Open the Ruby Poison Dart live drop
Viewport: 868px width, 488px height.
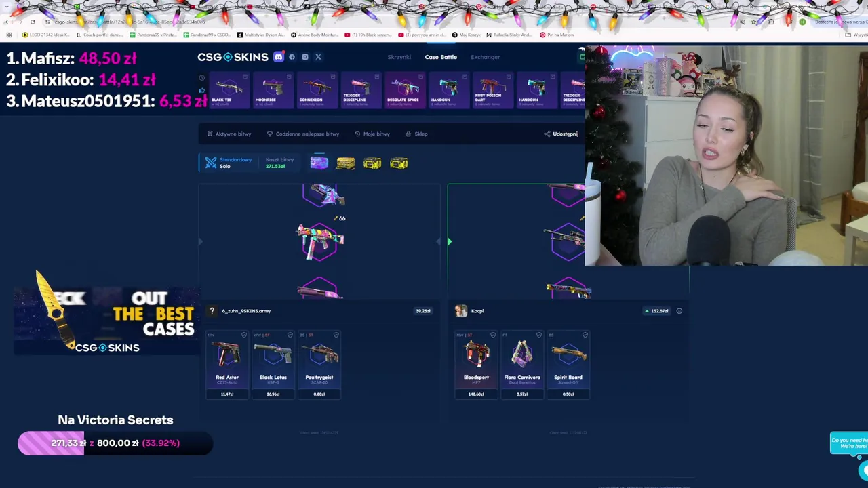coord(492,90)
